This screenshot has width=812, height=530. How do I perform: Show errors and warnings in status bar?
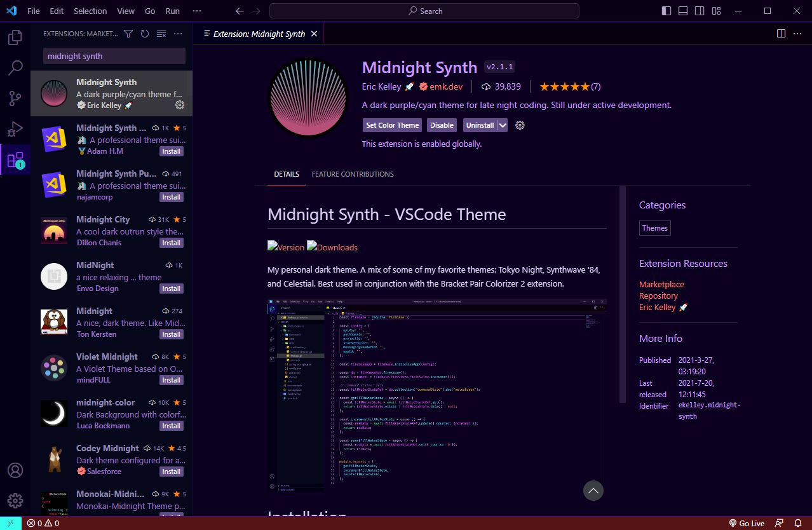click(43, 524)
